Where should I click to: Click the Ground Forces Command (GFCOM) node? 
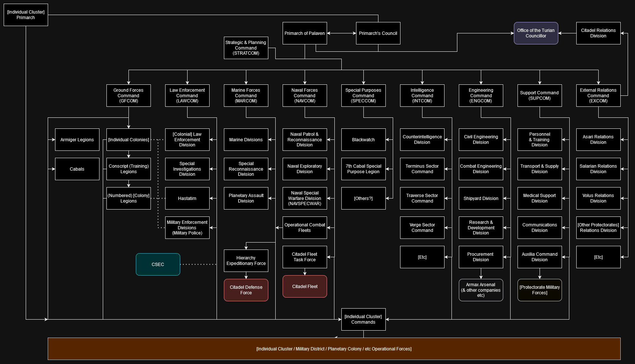click(x=128, y=96)
